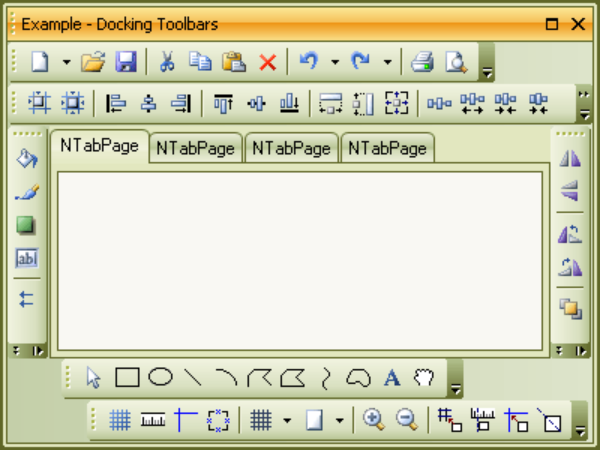Screen dimensions: 600x450
Task: Open Print Preview magnifier icon
Action: [456, 62]
